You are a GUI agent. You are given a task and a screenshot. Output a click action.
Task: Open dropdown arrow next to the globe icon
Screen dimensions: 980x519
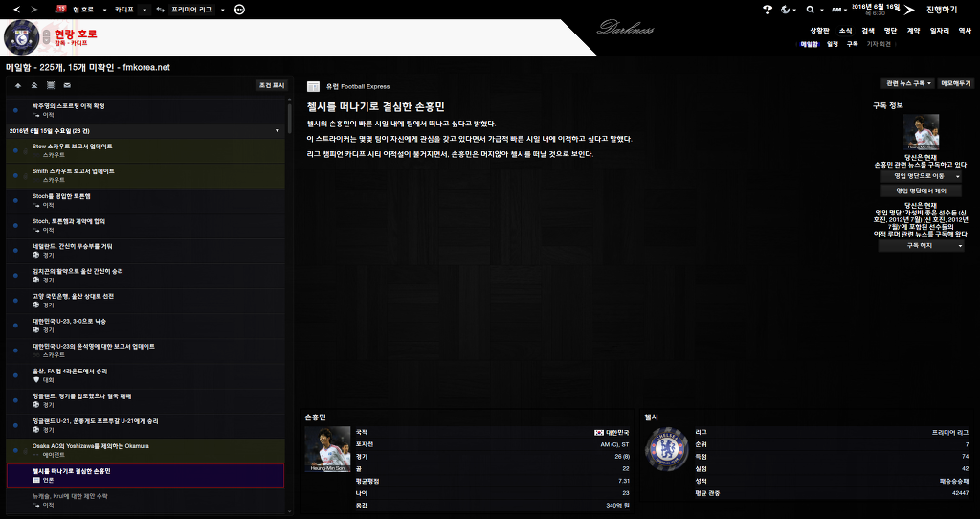794,10
